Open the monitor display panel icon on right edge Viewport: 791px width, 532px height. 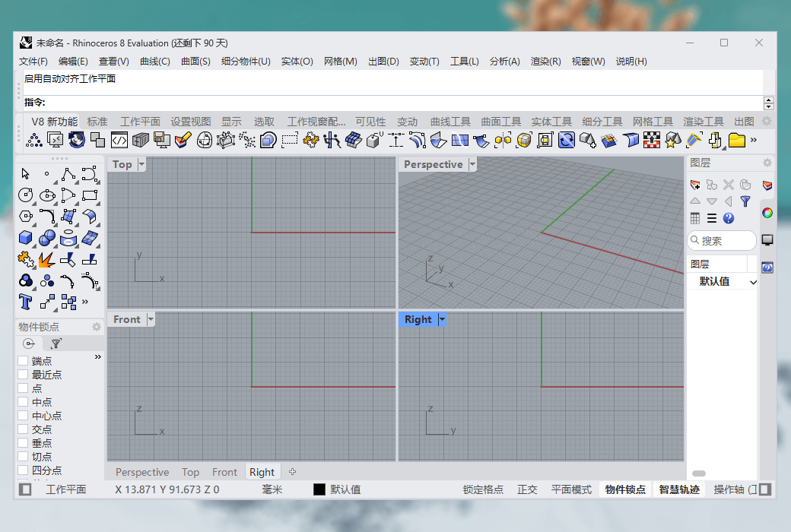(x=767, y=240)
